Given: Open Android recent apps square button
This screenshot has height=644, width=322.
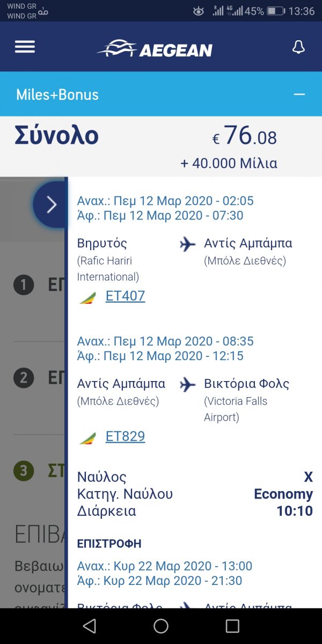Looking at the screenshot, I should (232, 626).
